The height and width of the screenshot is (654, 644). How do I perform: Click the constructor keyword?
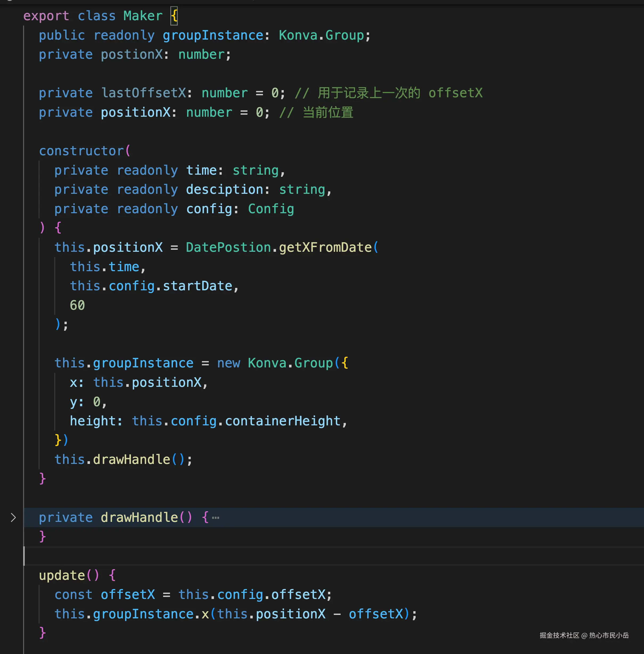(x=81, y=151)
